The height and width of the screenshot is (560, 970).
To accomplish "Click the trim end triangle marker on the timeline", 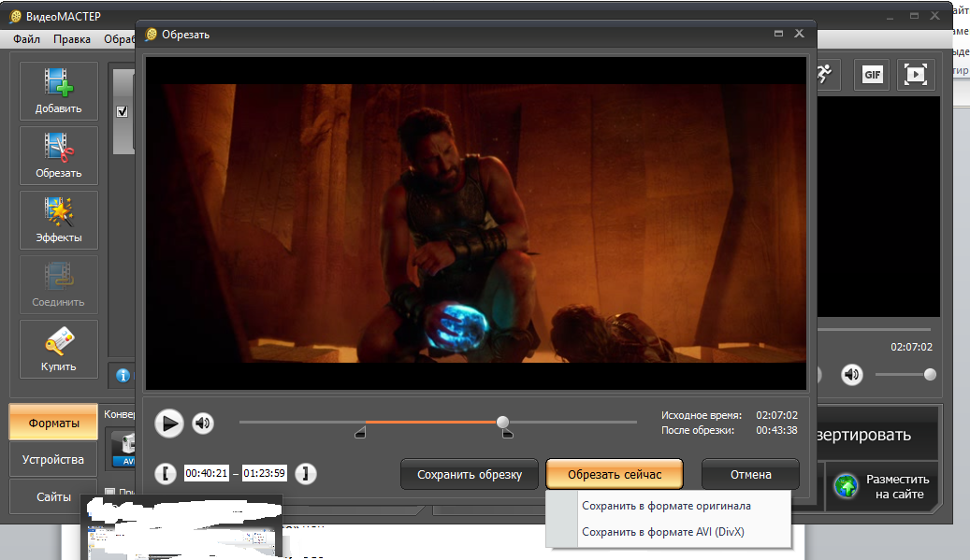I will (507, 433).
